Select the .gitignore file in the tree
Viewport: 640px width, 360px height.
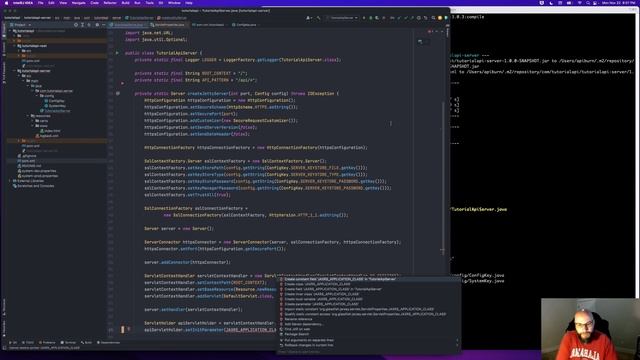(27, 156)
